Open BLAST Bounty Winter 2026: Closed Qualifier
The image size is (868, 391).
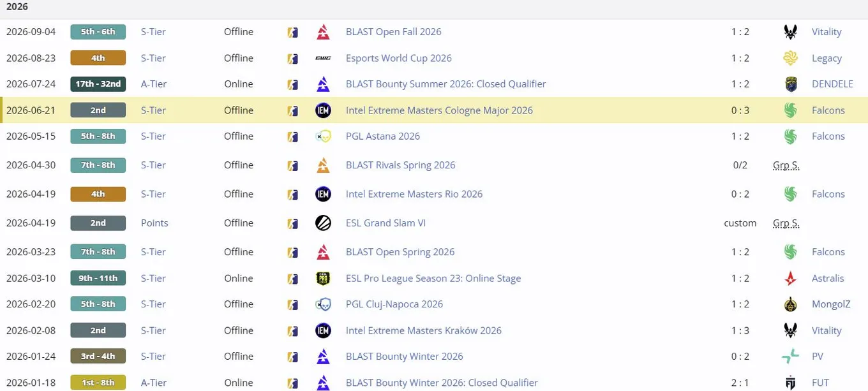click(x=442, y=383)
